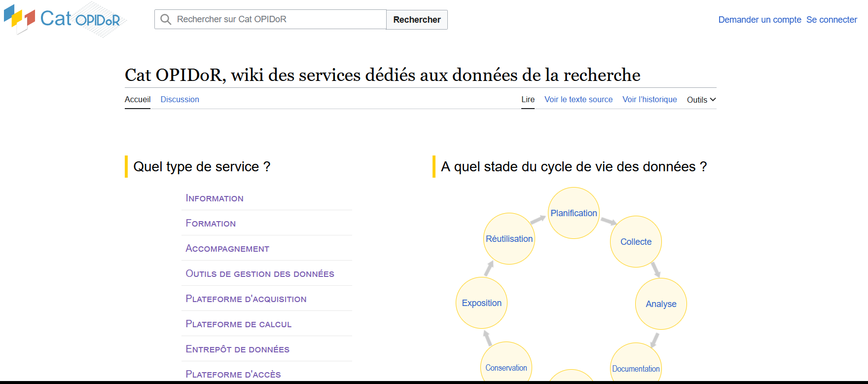Expand the Outils dropdown menu
The width and height of the screenshot is (868, 384).
click(x=701, y=100)
